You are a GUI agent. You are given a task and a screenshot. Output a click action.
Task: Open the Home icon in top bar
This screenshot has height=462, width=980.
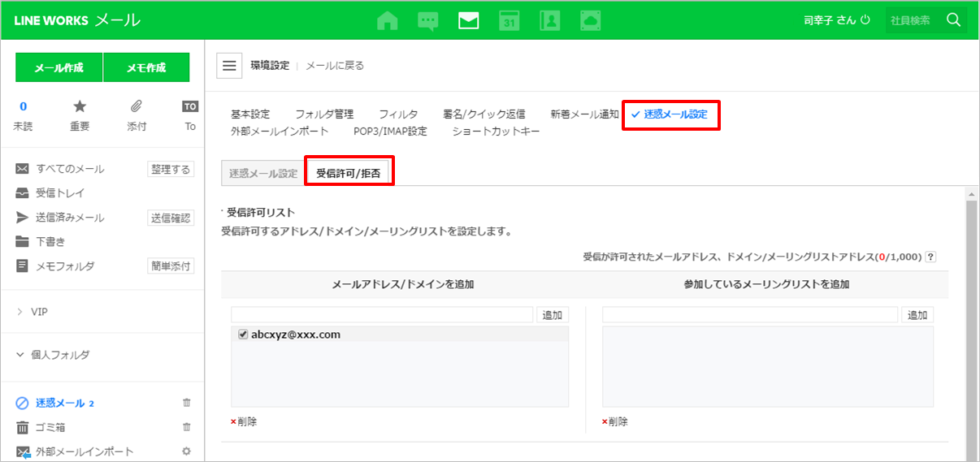click(x=388, y=20)
